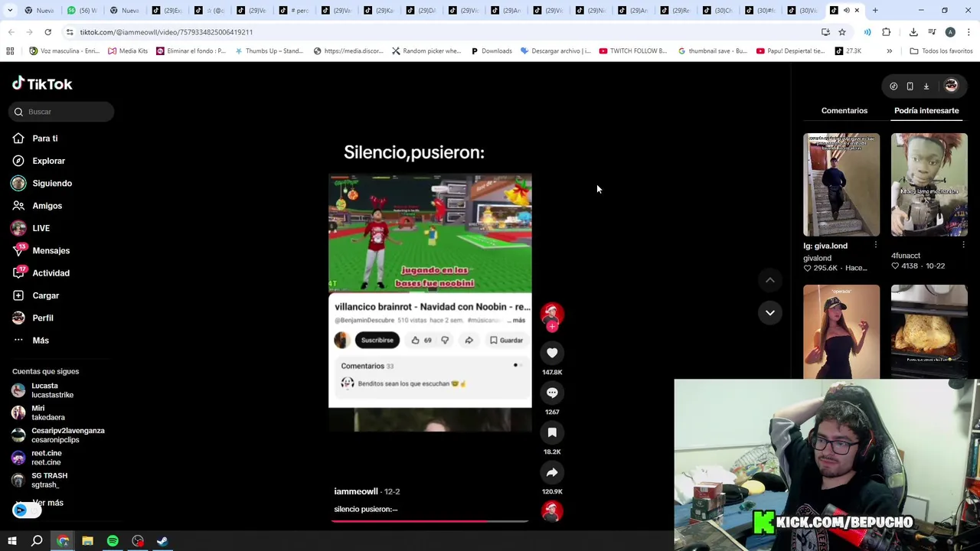Open TWITCH FOLLOW bookmark
The height and width of the screenshot is (551, 980).
point(633,51)
